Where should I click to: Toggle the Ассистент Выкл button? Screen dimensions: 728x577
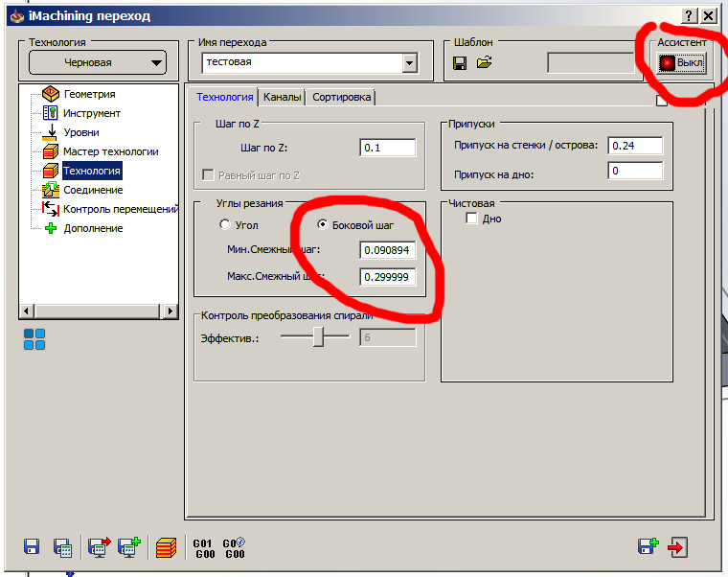pyautogui.click(x=681, y=62)
